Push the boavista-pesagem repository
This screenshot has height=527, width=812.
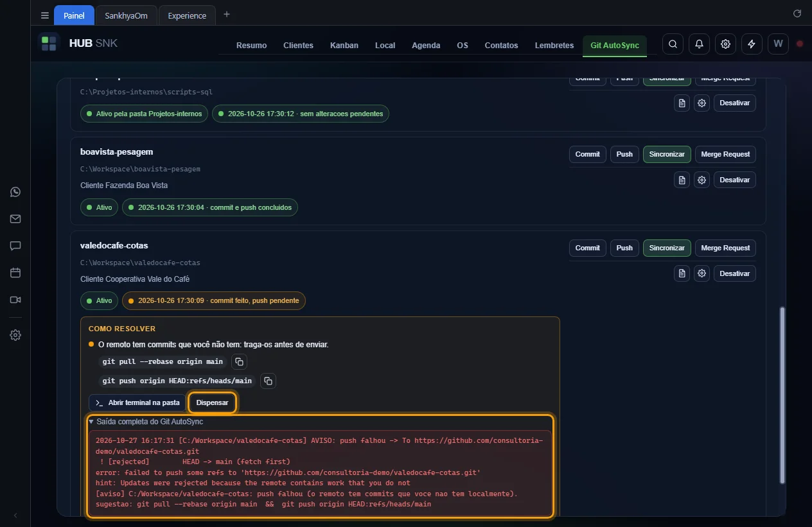[x=624, y=154]
